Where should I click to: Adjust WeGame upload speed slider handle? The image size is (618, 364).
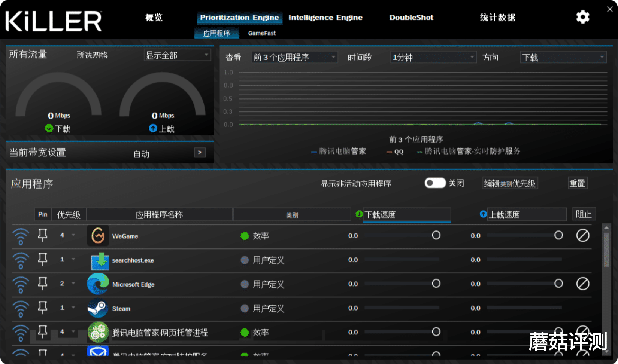click(x=558, y=235)
